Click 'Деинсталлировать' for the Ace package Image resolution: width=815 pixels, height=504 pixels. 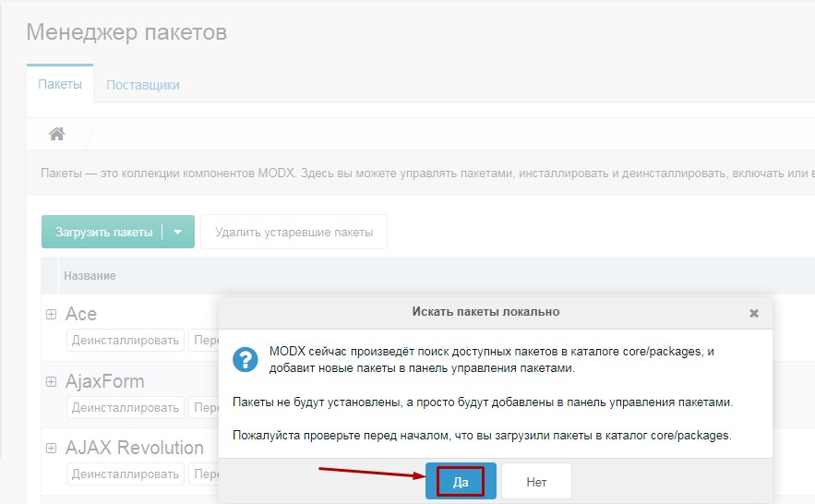point(126,340)
